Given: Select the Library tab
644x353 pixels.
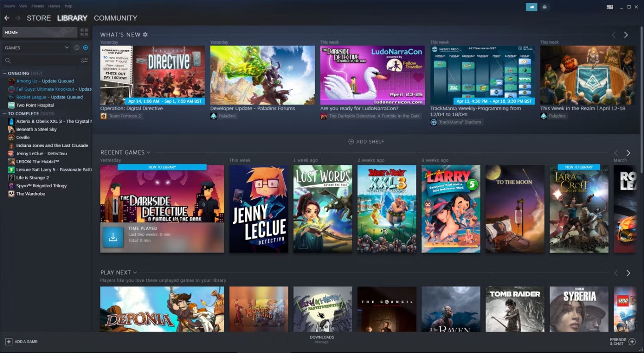Looking at the screenshot, I should pos(72,18).
